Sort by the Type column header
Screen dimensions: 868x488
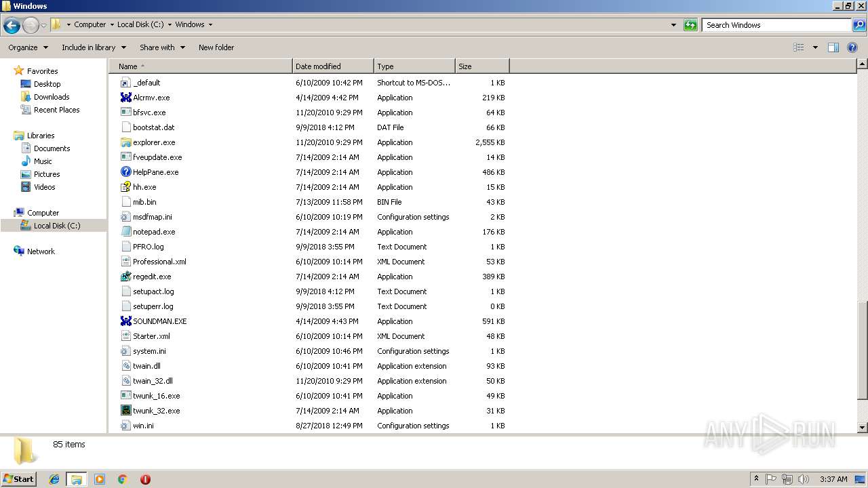[414, 66]
